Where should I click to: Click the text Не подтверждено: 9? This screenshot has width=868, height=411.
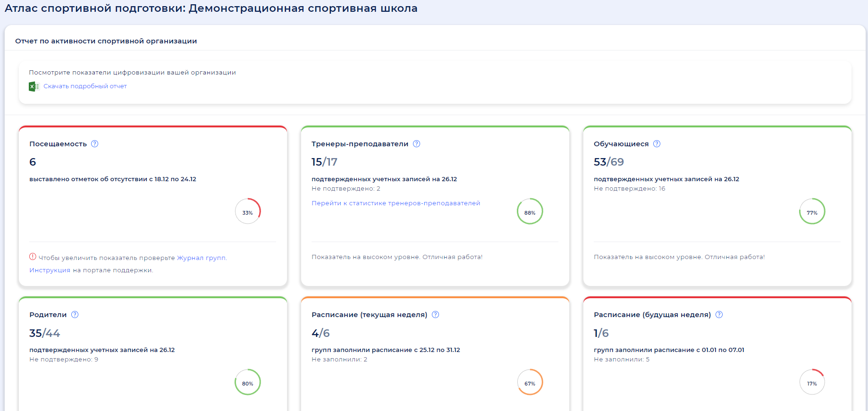coord(64,360)
